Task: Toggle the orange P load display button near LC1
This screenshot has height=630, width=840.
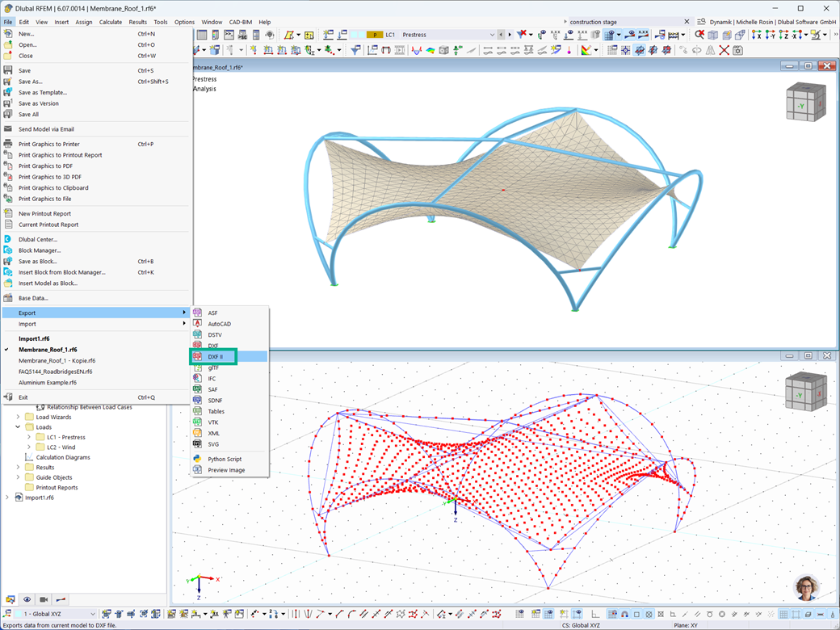Action: 376,35
